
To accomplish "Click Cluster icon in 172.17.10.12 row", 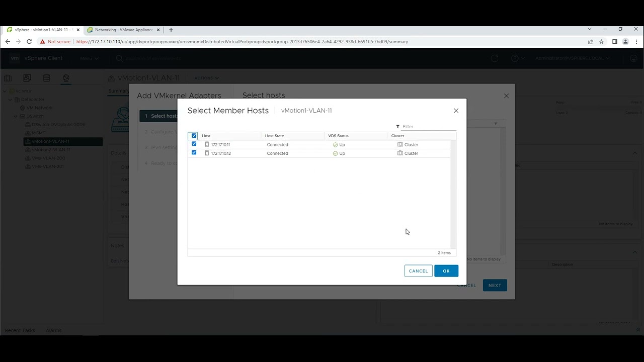I will coord(400,153).
